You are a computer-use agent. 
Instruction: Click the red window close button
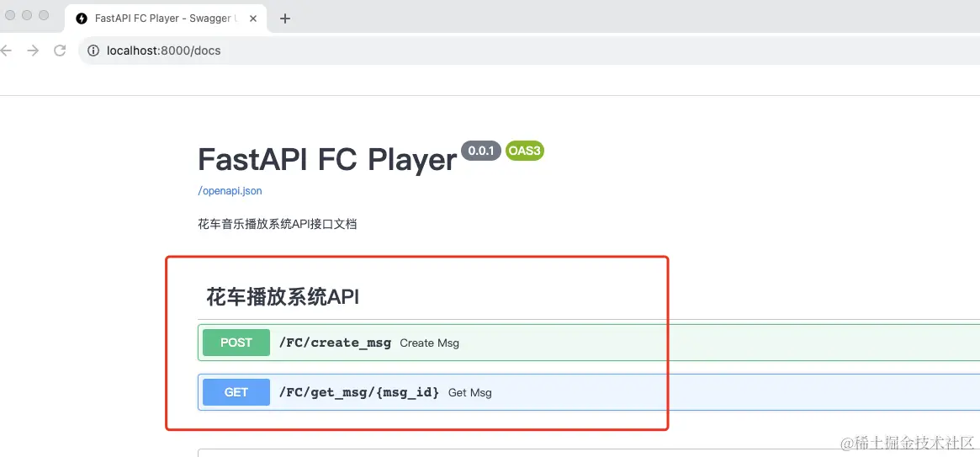pyautogui.click(x=8, y=15)
